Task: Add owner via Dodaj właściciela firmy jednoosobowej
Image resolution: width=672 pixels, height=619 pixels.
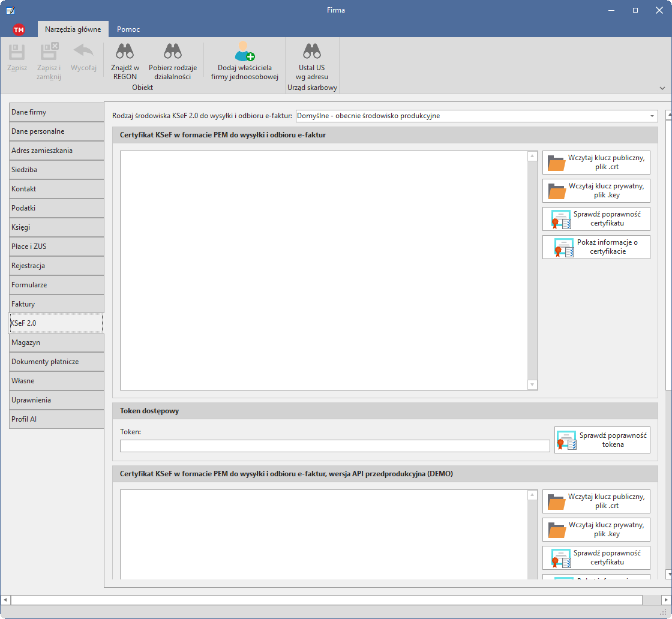Action: point(244,62)
